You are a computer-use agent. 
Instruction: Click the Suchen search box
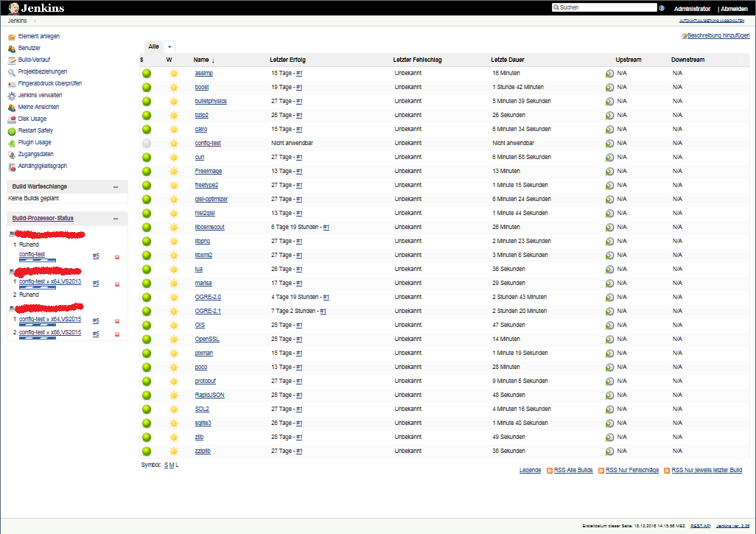[x=605, y=7]
